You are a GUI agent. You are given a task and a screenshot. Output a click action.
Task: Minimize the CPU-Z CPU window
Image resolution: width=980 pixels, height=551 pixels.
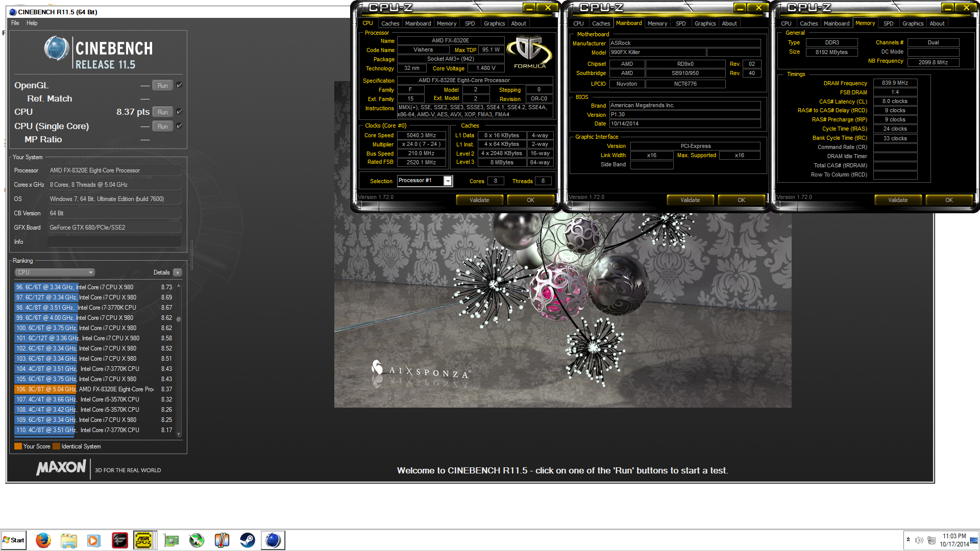click(529, 8)
